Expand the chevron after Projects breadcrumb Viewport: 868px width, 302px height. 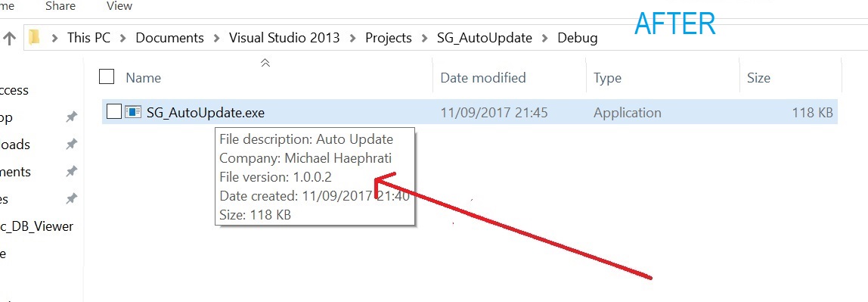425,39
